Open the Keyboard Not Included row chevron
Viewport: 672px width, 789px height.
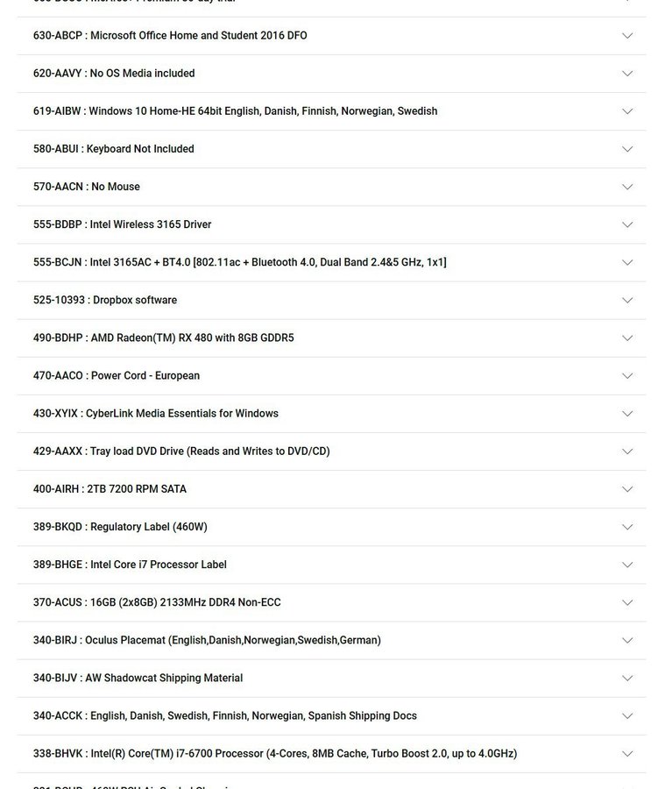coord(627,149)
